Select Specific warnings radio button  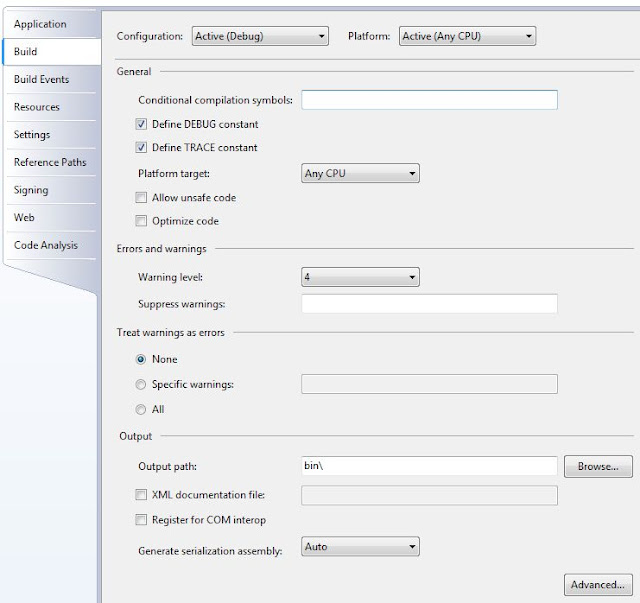(140, 385)
